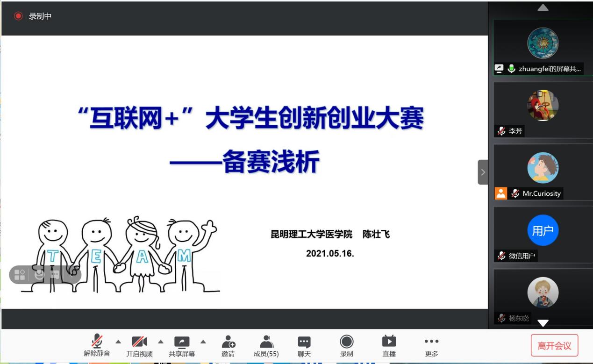Click slide title “互联网+”大学生创新创业大赛
Viewport: 593px width, 364px height.
tap(250, 119)
